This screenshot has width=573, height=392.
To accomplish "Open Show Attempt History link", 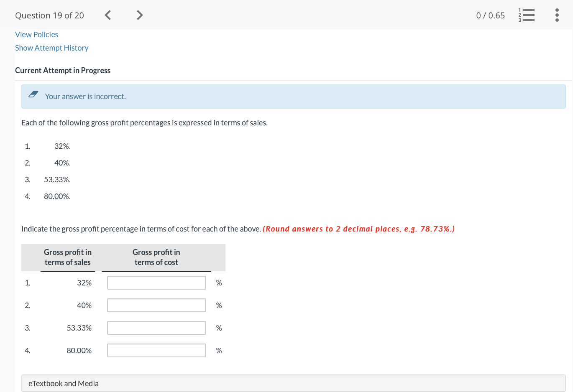I will click(52, 48).
